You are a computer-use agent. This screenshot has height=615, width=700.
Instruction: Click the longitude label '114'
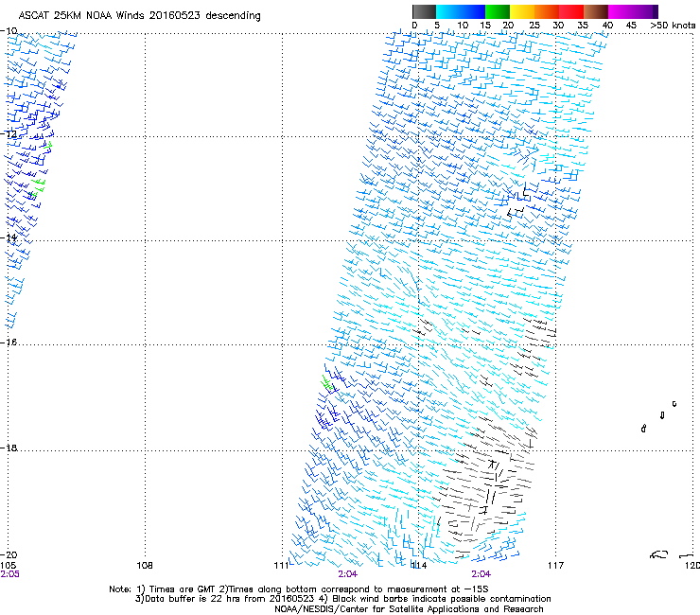(419, 566)
